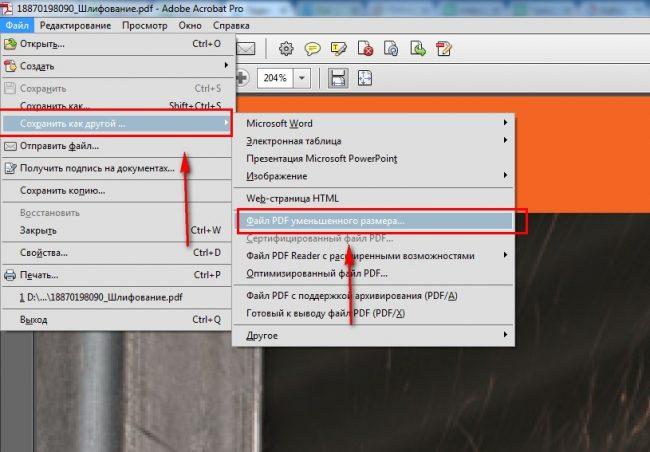Click the Создать PDF icon
This screenshot has height=452, width=650.
(10, 66)
